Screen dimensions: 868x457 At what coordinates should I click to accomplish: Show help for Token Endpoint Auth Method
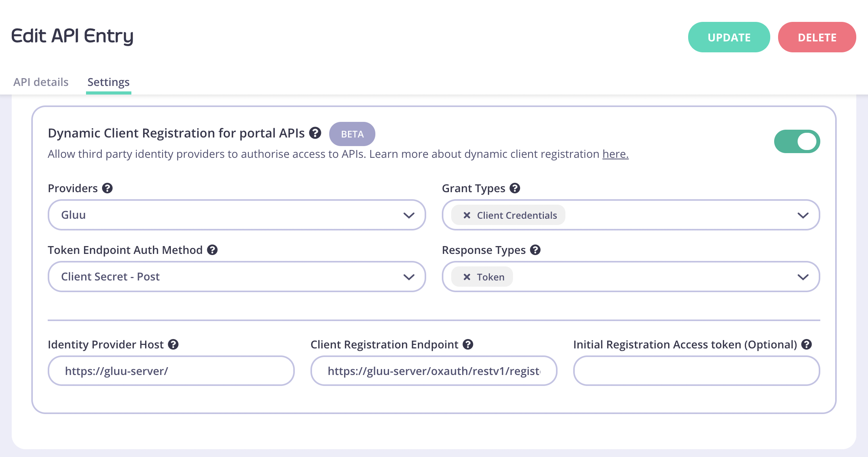point(212,250)
